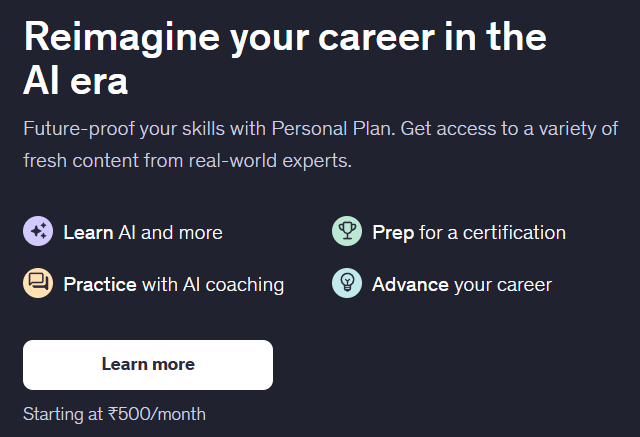Click the bold word 'Prep'
Screen dimensions: 640x437
coord(393,233)
